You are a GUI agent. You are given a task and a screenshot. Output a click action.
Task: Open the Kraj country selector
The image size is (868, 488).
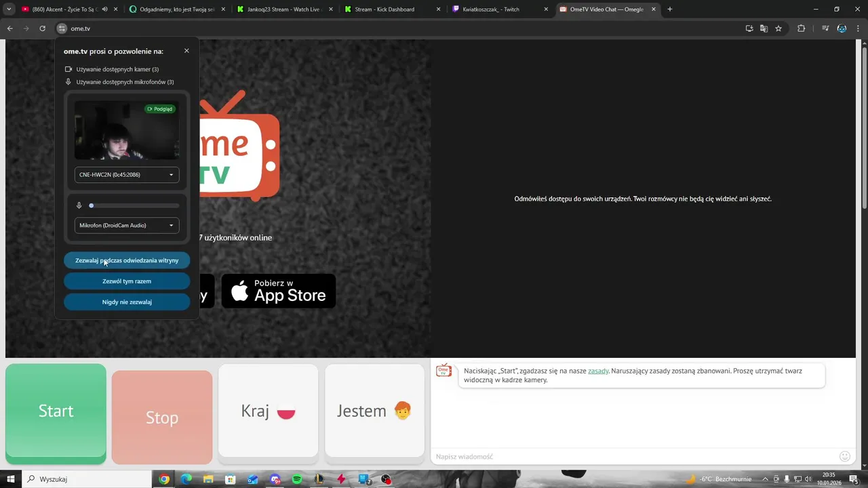[x=269, y=411]
